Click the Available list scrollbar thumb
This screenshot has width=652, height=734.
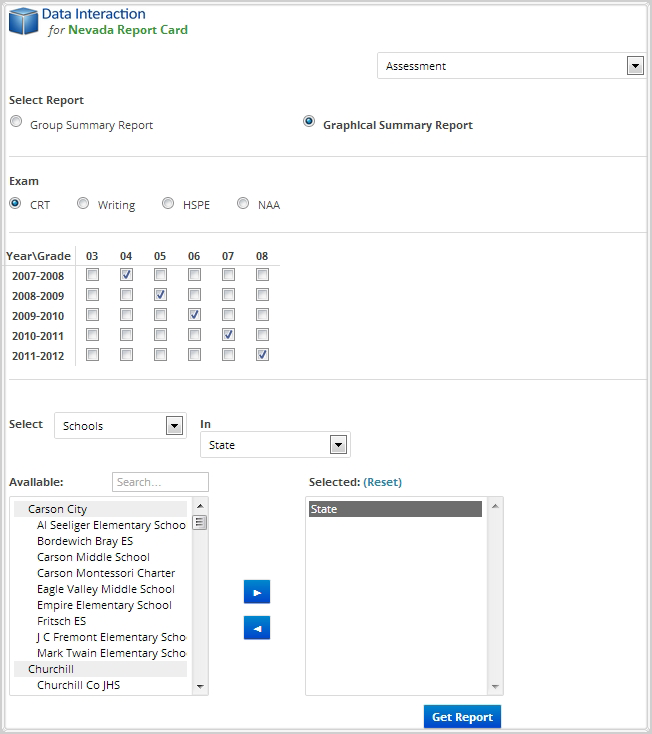(200, 522)
